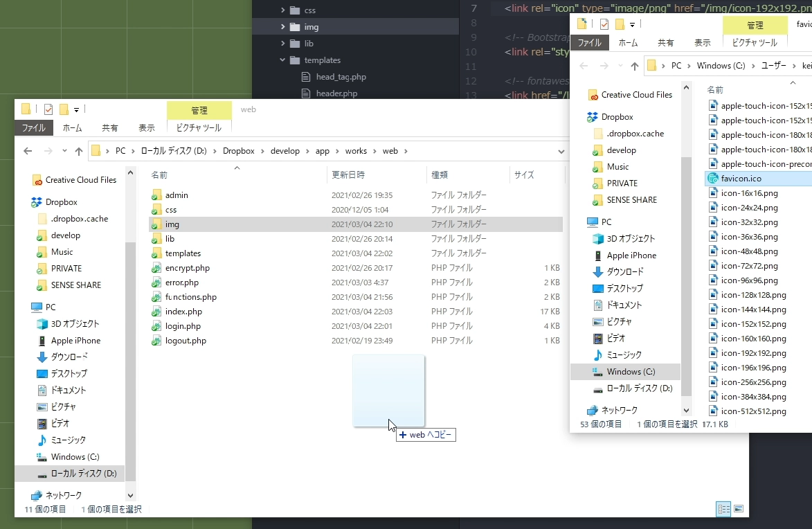Click the up arrow in web window
This screenshot has width=812, height=529.
(79, 151)
